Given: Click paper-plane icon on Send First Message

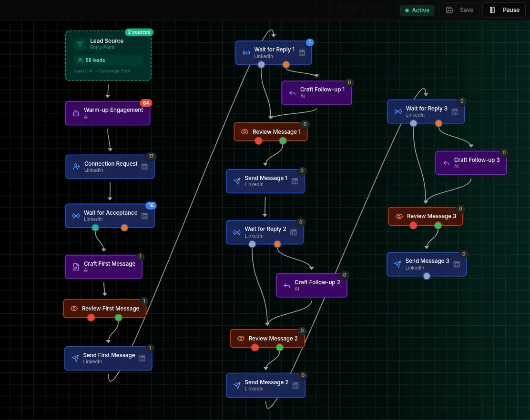Looking at the screenshot, I should [75, 358].
